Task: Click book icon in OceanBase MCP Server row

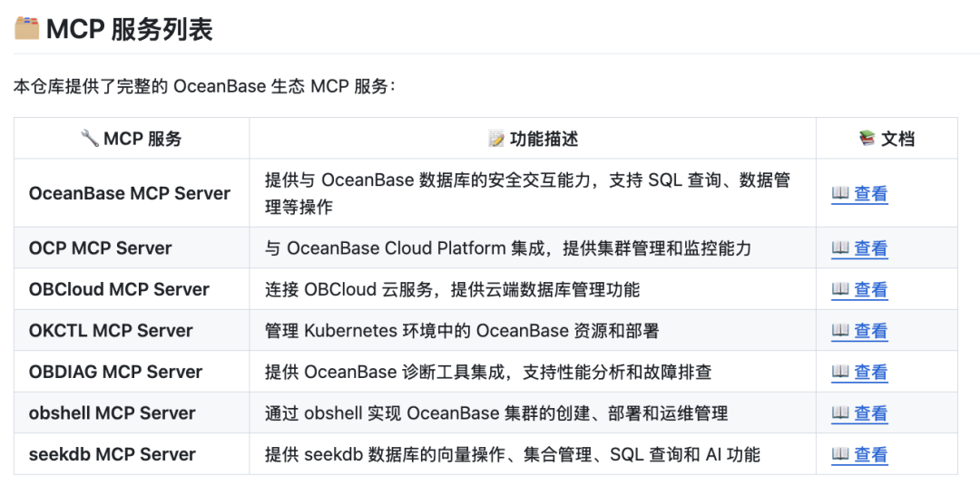Action: click(x=840, y=193)
